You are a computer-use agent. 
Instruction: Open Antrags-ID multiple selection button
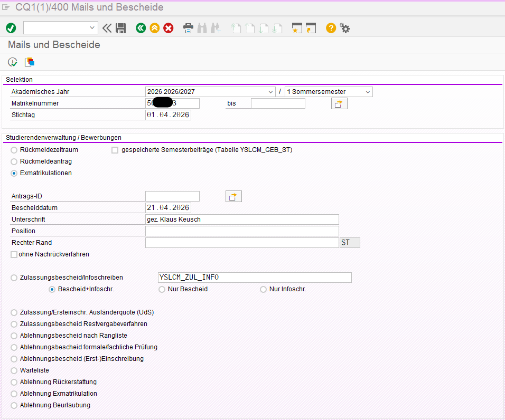click(233, 196)
